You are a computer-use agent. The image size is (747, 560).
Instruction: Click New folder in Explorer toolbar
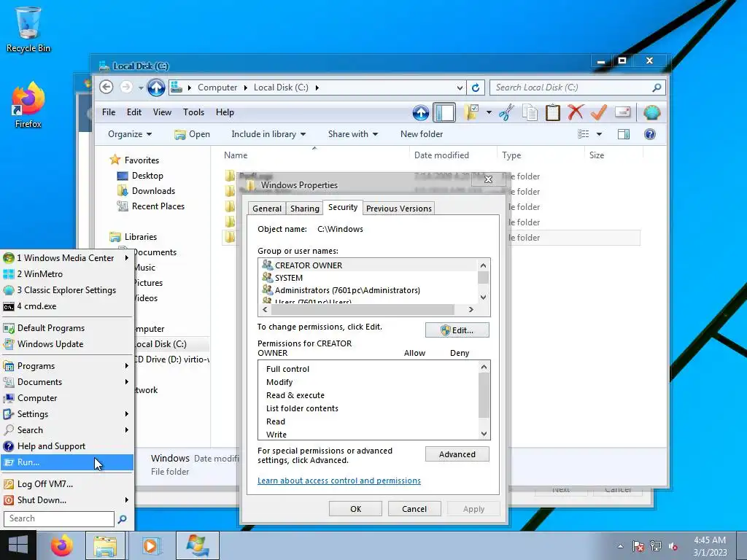(x=422, y=134)
